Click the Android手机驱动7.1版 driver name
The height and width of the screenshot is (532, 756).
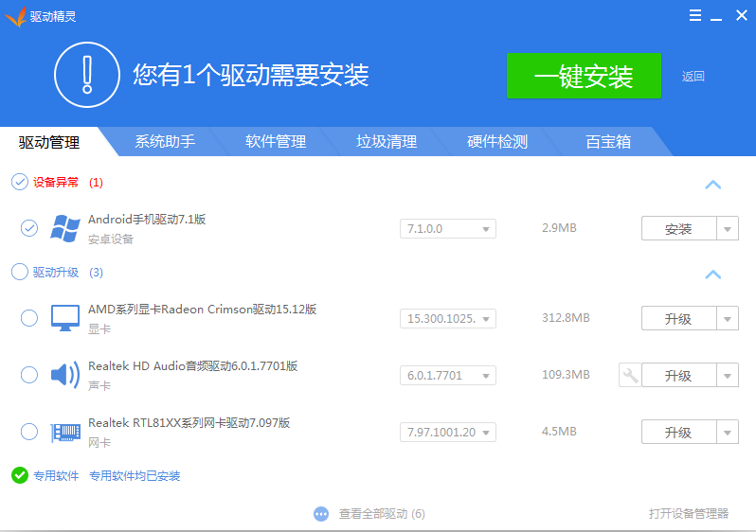pos(147,220)
